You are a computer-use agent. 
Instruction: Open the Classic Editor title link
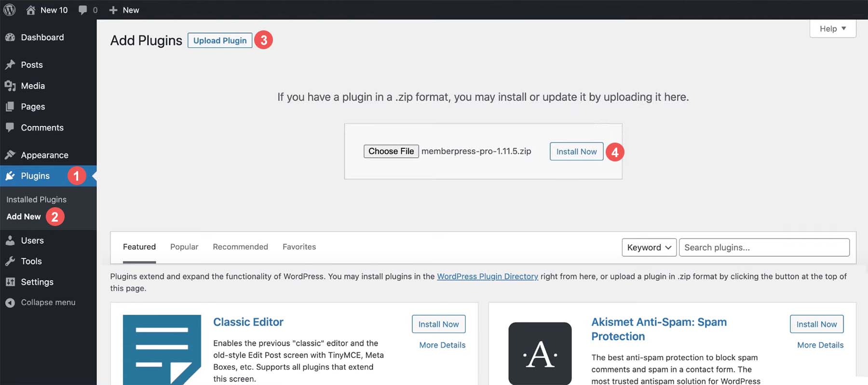pyautogui.click(x=248, y=322)
